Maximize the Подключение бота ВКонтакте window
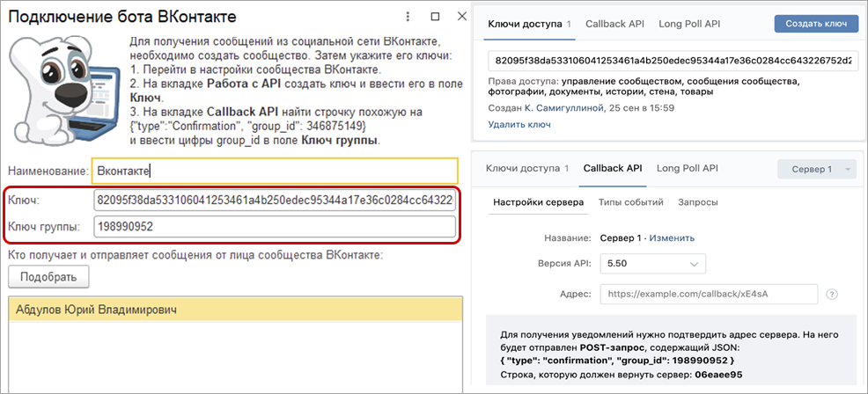 [435, 17]
